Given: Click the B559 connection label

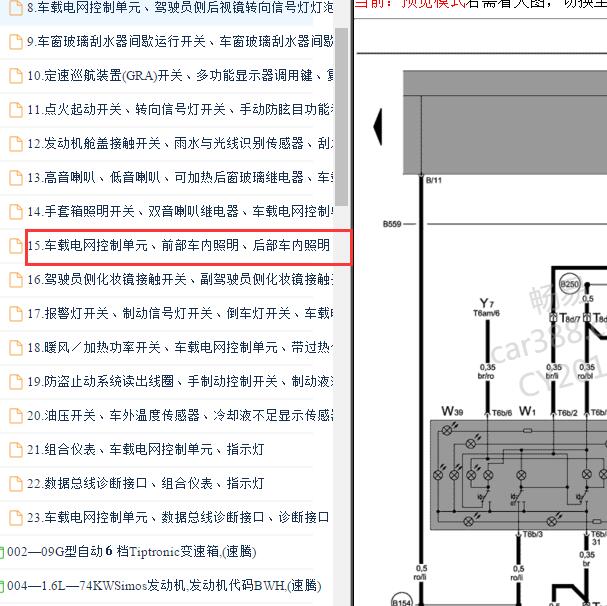Looking at the screenshot, I should pos(392,224).
